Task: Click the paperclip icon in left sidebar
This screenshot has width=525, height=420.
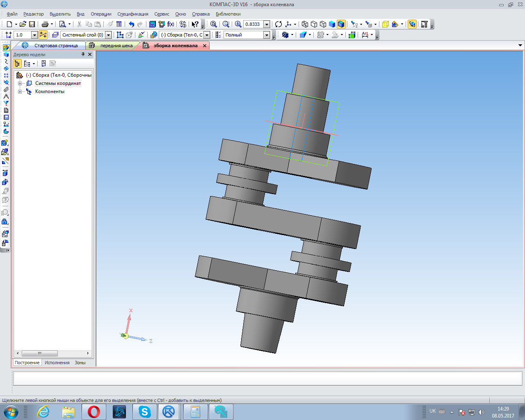Action: point(6,89)
